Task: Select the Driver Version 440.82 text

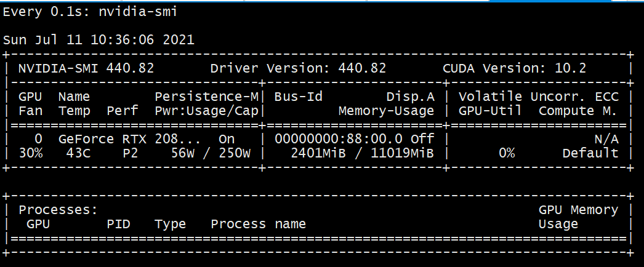Action: pyautogui.click(x=298, y=68)
